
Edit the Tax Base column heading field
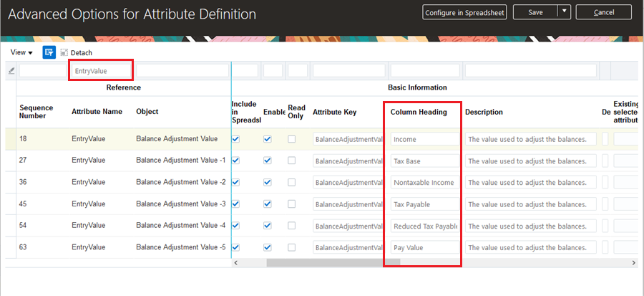coord(424,161)
